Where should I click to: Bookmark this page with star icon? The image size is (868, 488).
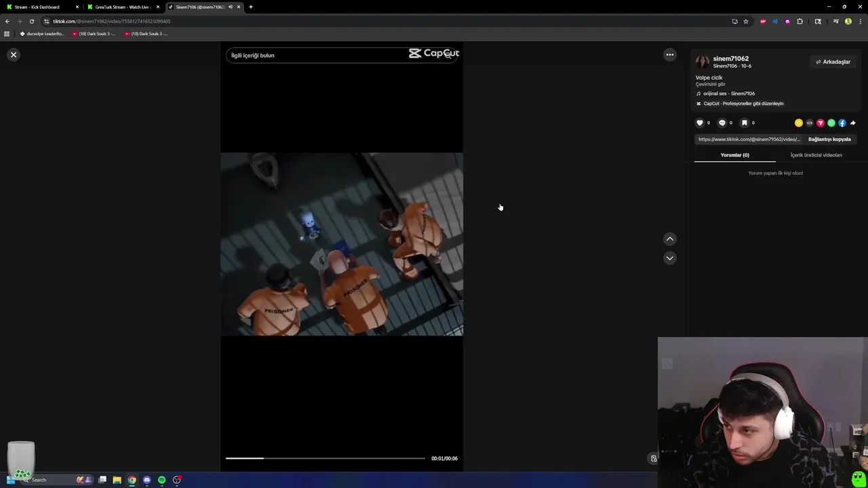point(746,21)
